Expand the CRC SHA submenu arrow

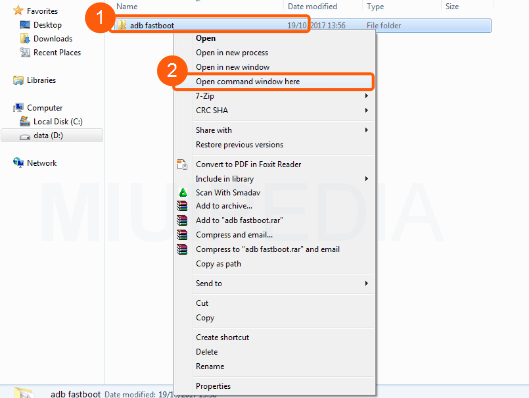366,110
